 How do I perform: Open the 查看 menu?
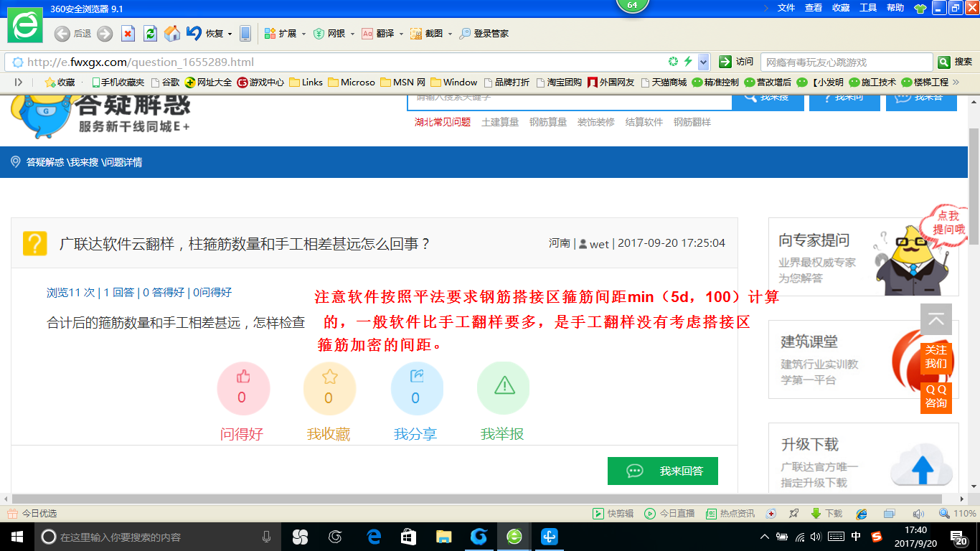(x=814, y=7)
